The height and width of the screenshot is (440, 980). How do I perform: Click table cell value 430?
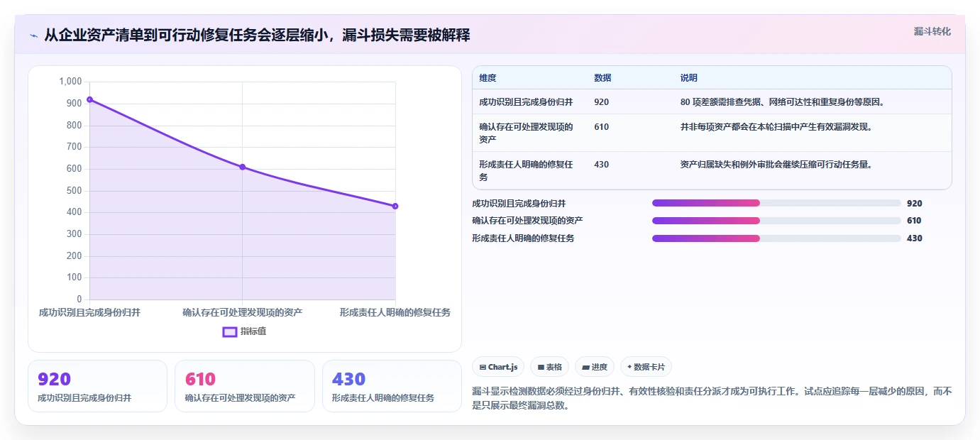(601, 165)
